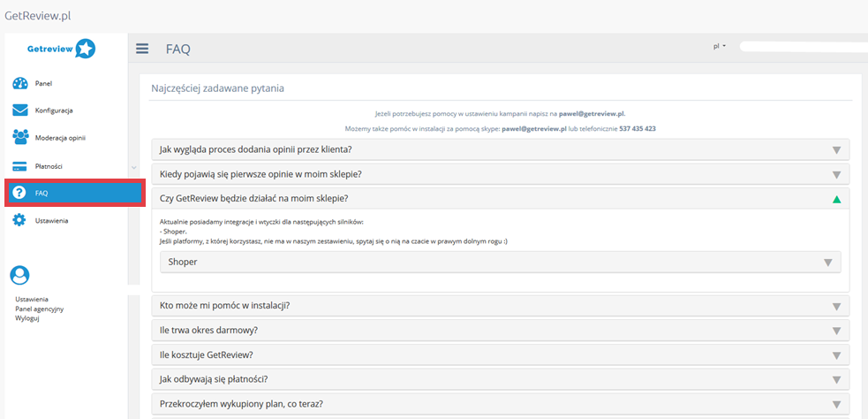
Task: Click the Ustawienia gear icon
Action: (19, 221)
